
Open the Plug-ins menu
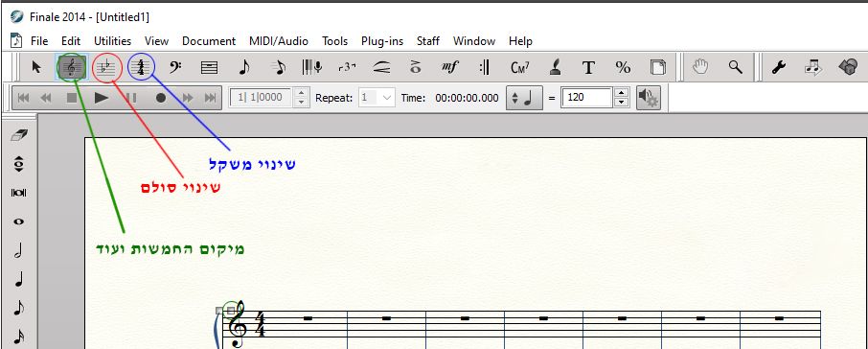coord(382,41)
